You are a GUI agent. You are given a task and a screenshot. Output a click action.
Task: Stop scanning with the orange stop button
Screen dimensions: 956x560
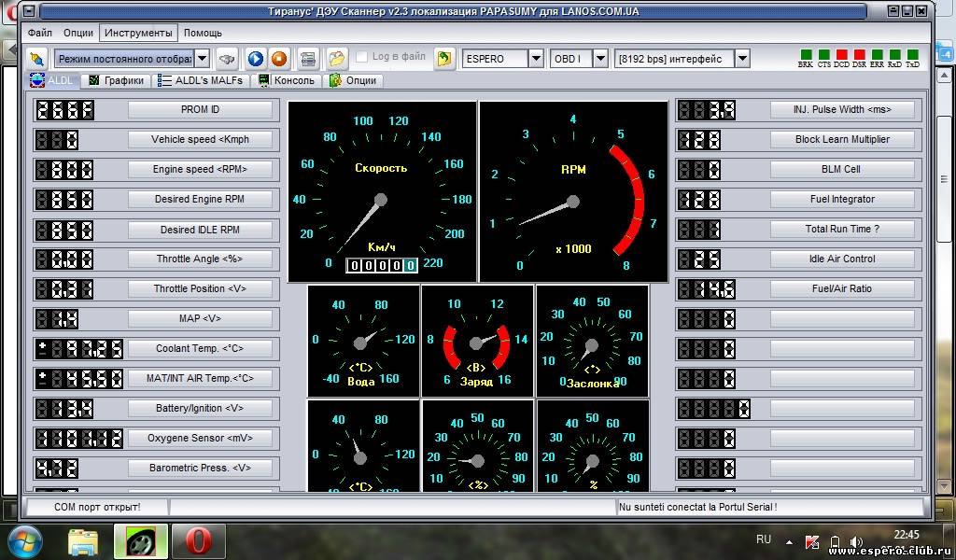[279, 59]
